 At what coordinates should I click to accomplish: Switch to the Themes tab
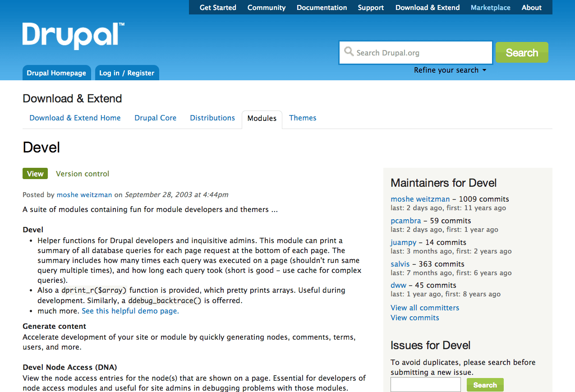pos(303,118)
